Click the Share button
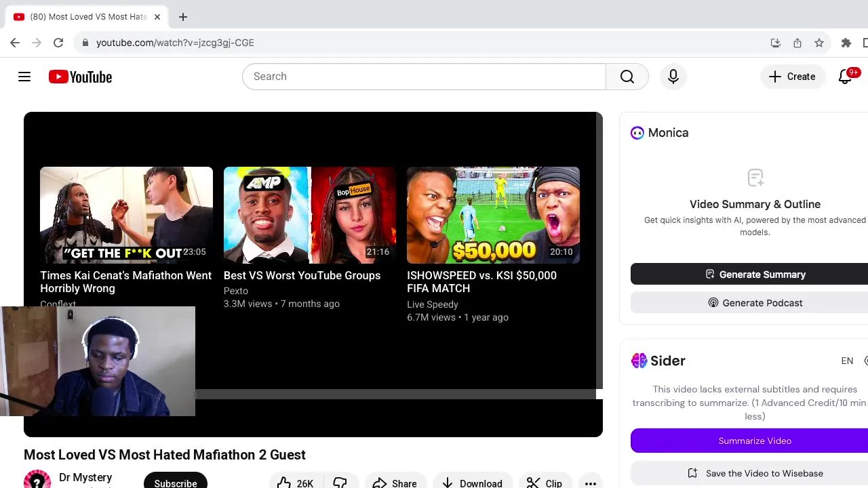This screenshot has height=488, width=868. click(x=395, y=482)
